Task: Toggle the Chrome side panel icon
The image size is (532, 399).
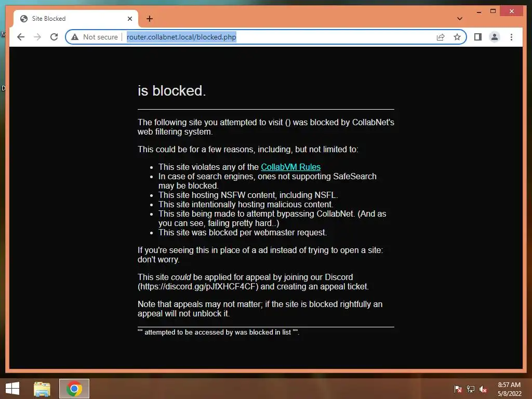Action: 478,37
